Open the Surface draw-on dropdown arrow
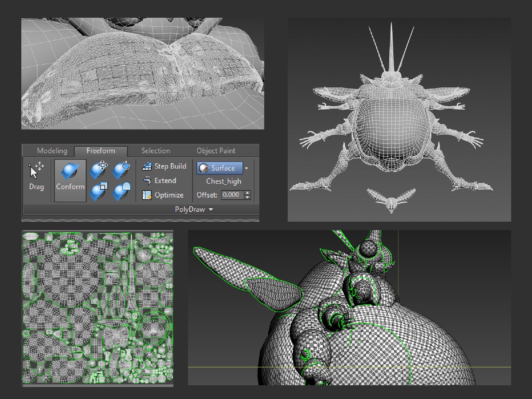 (x=246, y=168)
